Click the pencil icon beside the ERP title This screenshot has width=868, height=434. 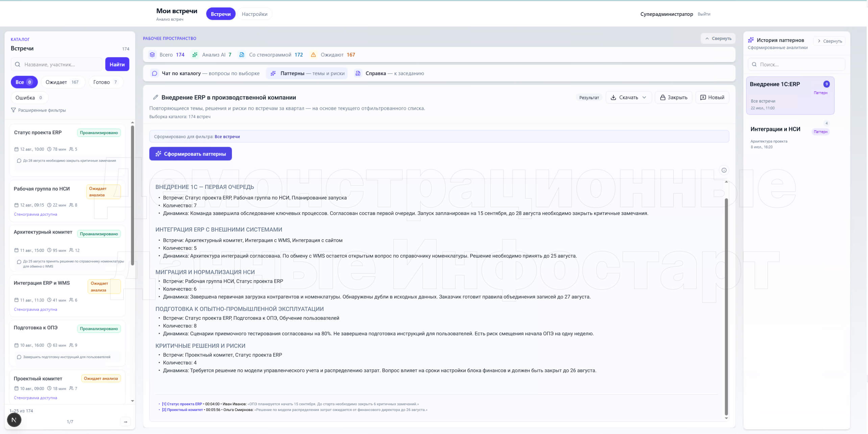point(155,97)
